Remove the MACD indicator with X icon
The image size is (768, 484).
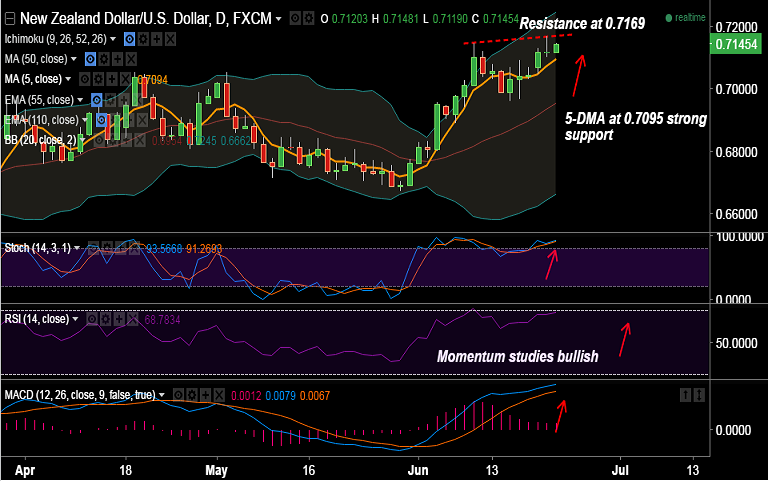tap(219, 395)
